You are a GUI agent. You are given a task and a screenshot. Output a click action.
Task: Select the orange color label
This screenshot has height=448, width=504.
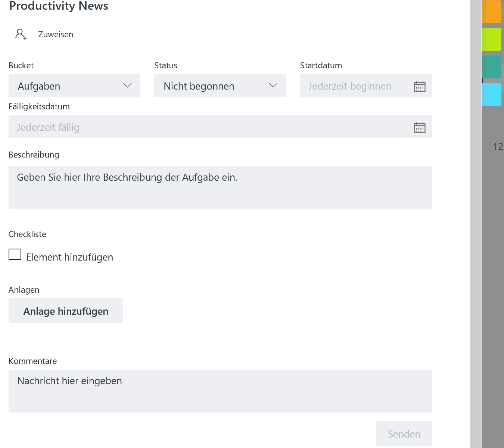(491, 12)
